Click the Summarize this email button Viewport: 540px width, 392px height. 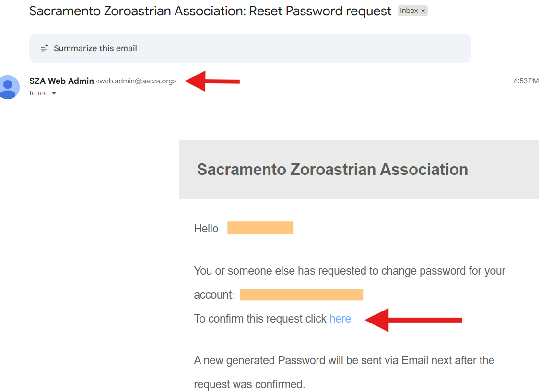coord(95,48)
